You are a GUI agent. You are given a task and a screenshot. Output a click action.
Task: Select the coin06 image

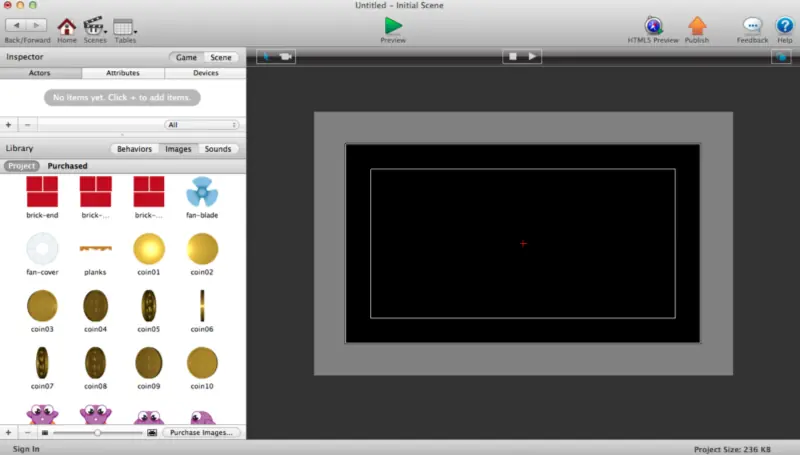[202, 311]
